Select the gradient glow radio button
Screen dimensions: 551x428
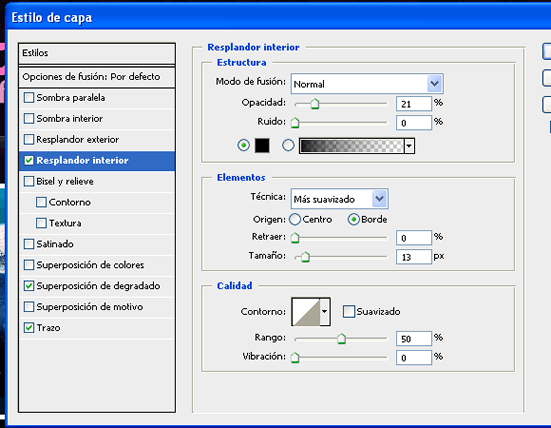tap(288, 145)
